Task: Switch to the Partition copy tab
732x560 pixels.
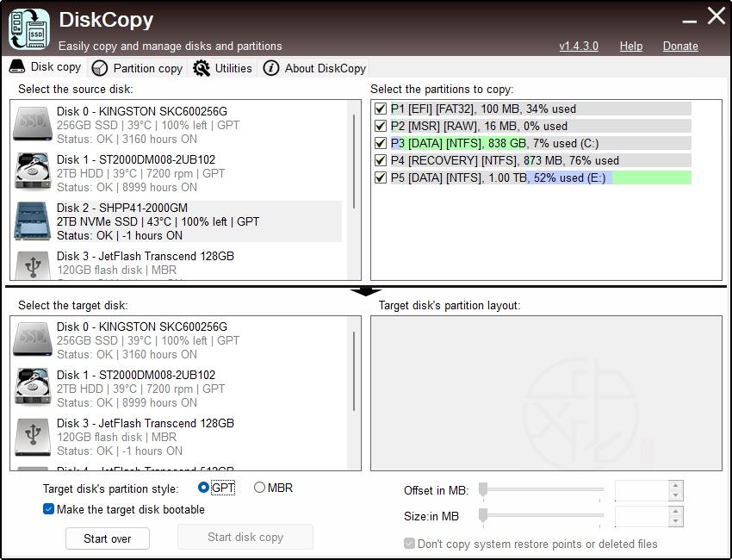Action: pyautogui.click(x=138, y=68)
